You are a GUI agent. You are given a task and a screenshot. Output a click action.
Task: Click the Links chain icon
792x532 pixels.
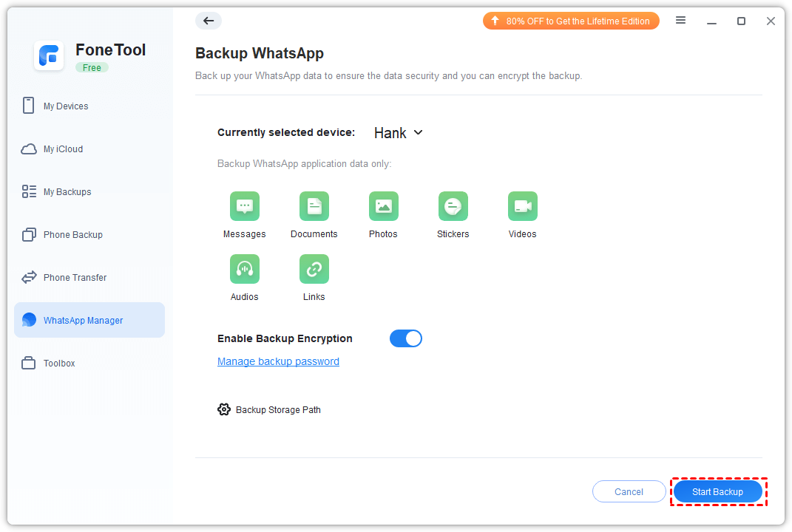click(x=314, y=269)
